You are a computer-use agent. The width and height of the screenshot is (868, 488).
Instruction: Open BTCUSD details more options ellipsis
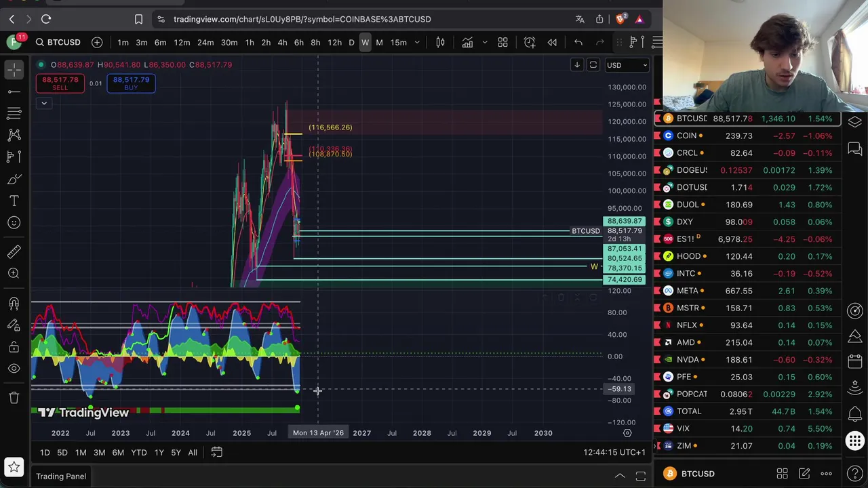(826, 474)
